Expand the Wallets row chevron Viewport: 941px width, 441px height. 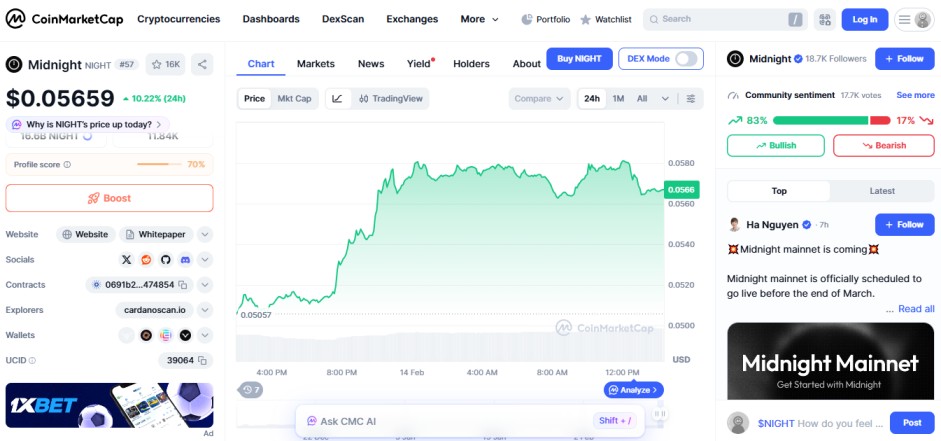205,335
